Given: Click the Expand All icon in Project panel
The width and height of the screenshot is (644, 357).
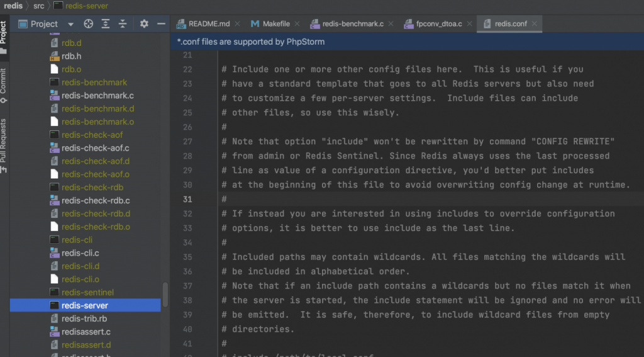Looking at the screenshot, I should (x=106, y=24).
